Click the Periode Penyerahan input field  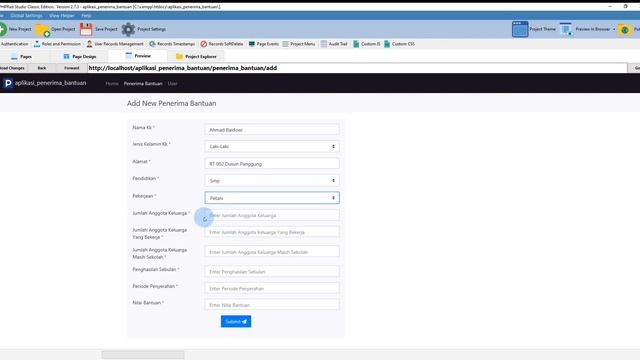(272, 288)
